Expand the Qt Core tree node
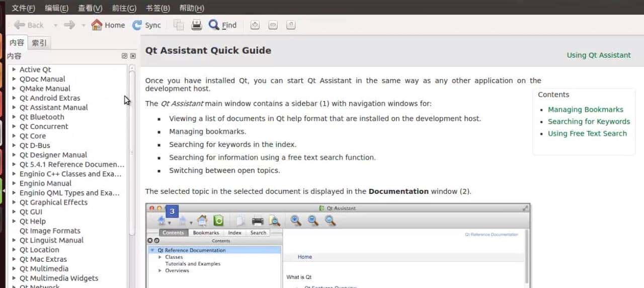The width and height of the screenshot is (644, 288). point(14,136)
